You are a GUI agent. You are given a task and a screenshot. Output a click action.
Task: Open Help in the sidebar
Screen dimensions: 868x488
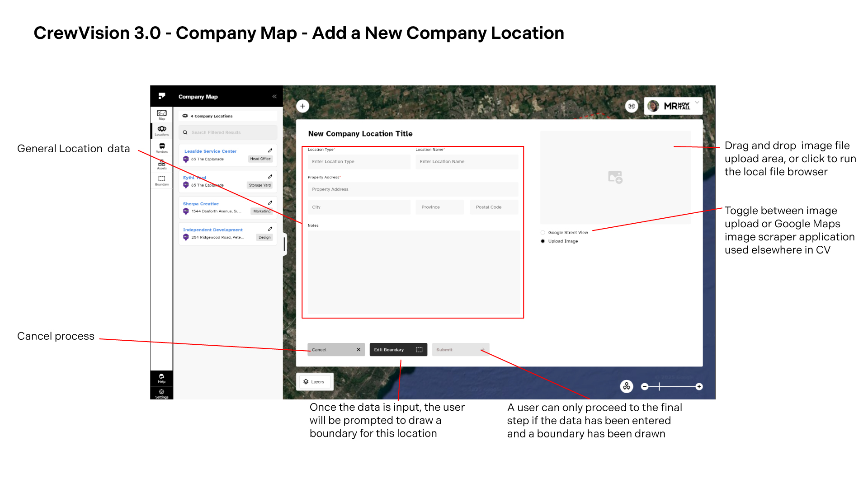pyautogui.click(x=161, y=378)
